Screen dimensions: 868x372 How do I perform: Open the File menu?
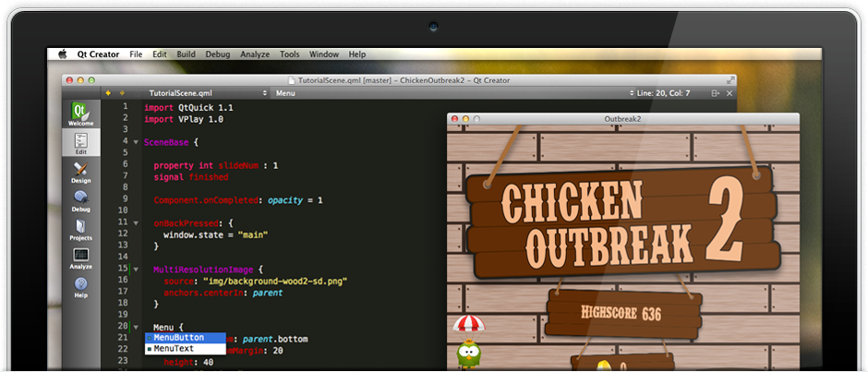(x=136, y=54)
